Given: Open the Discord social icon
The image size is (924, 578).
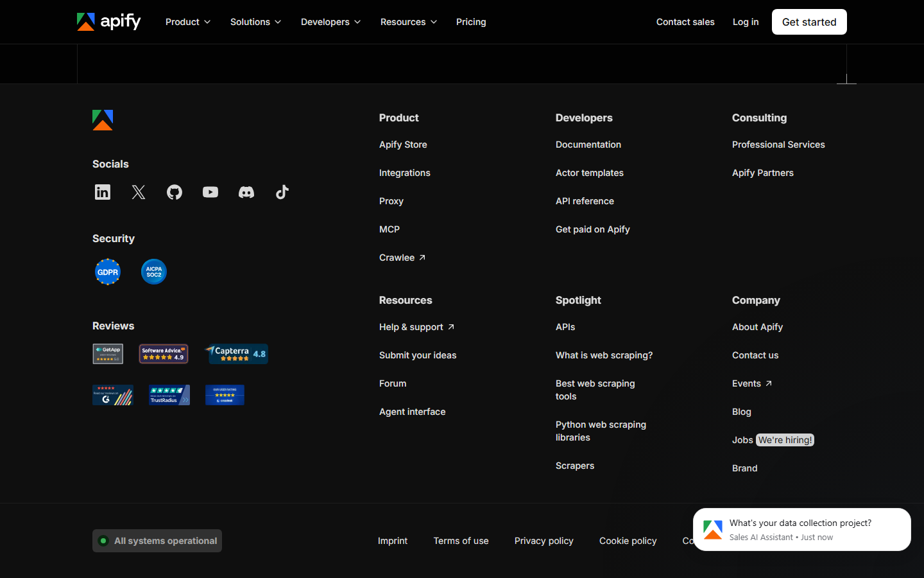Looking at the screenshot, I should click(246, 192).
